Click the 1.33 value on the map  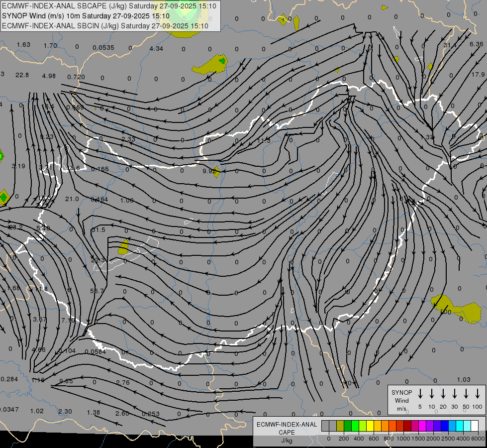pyautogui.click(x=427, y=137)
